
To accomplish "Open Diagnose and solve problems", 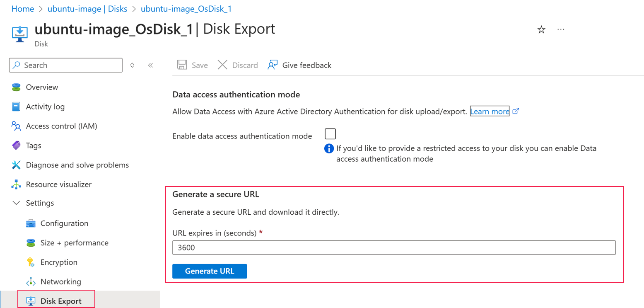I will click(77, 165).
